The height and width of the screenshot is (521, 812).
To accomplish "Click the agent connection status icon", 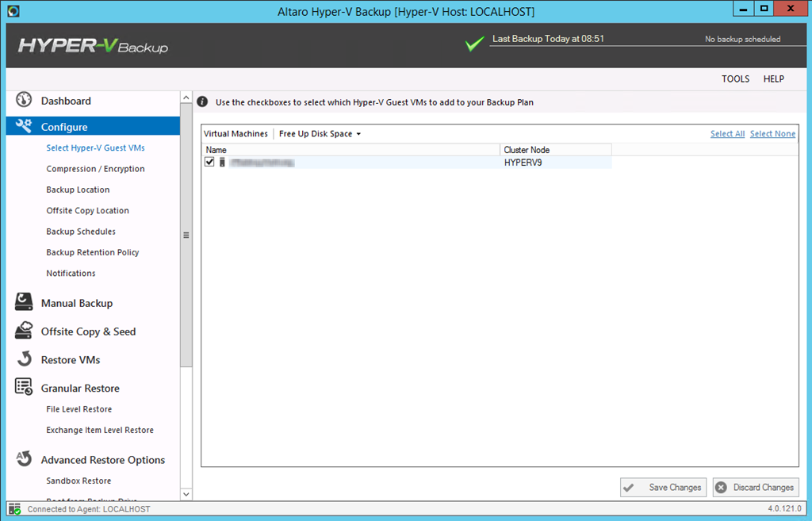I will 15,509.
